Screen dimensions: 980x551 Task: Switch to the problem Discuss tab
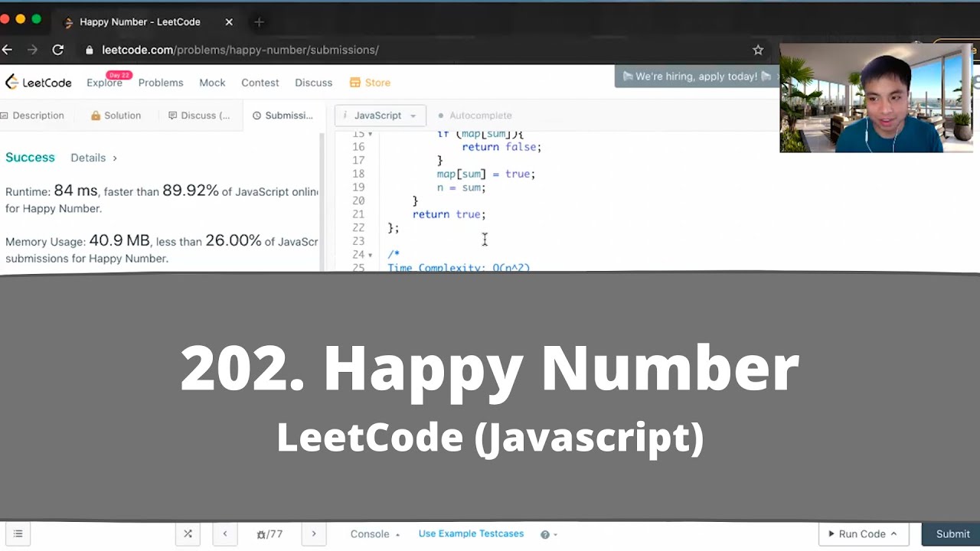[199, 116]
